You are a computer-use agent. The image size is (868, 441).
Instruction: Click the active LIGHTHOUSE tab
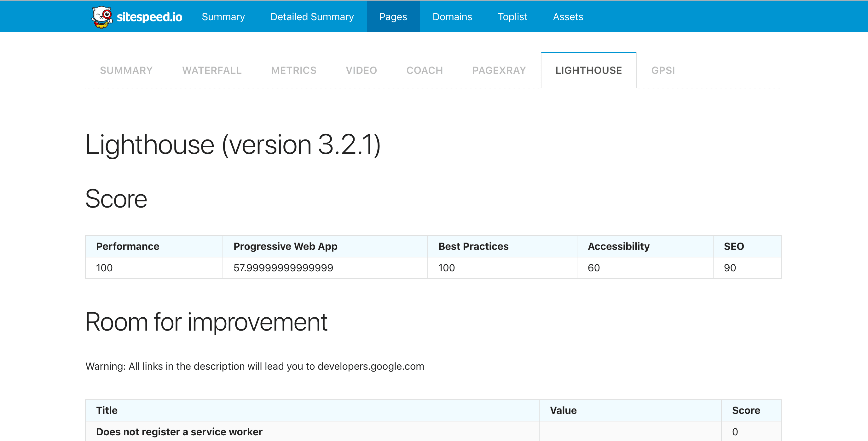588,70
